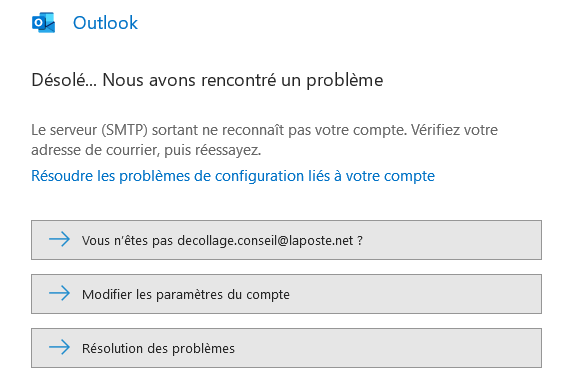The width and height of the screenshot is (574, 384).
Task: Open "Résoudre les problèmes de configuration" link
Action: click(233, 176)
